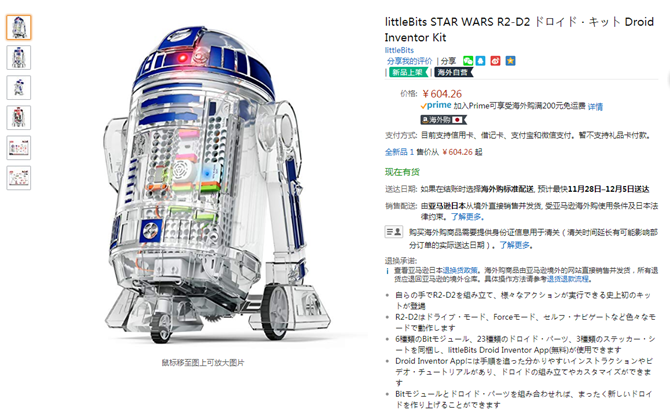The width and height of the screenshot is (672, 412).
Task: Open 分享我的评价 link
Action: click(x=410, y=61)
